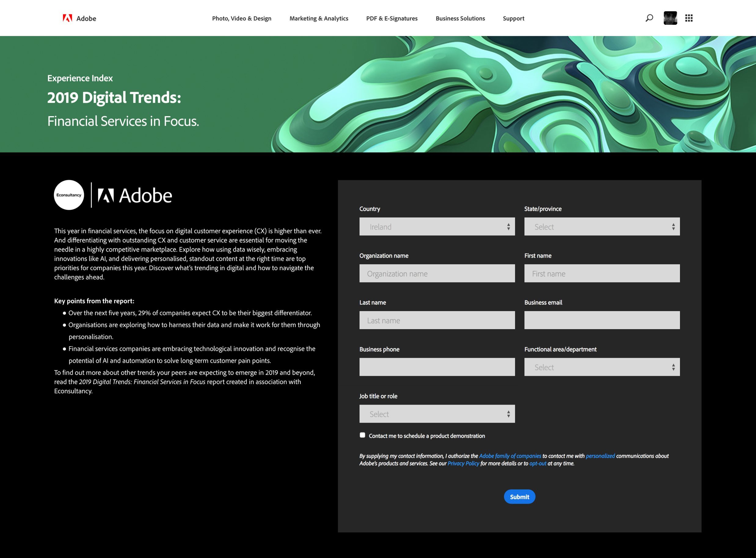The height and width of the screenshot is (558, 756).
Task: Click the blue Submit button
Action: coord(519,497)
